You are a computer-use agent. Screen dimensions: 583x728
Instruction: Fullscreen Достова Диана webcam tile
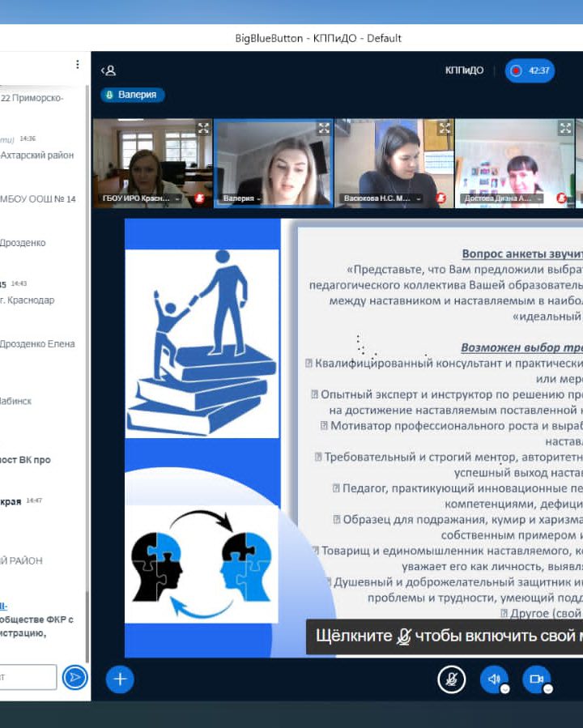[x=564, y=128]
